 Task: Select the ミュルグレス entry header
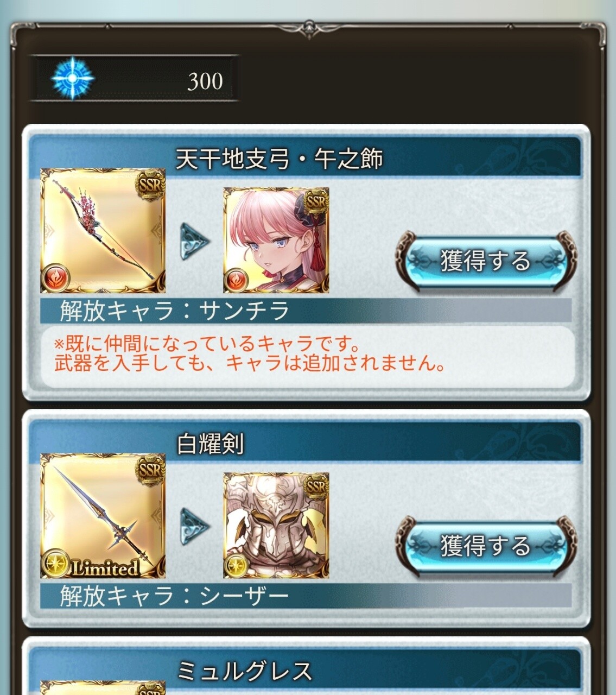pyautogui.click(x=304, y=671)
